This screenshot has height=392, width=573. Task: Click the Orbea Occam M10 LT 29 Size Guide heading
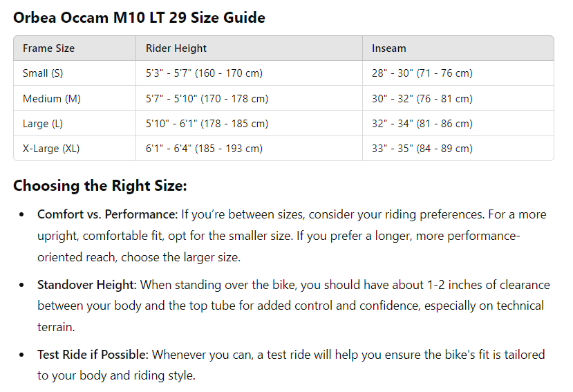point(139,18)
